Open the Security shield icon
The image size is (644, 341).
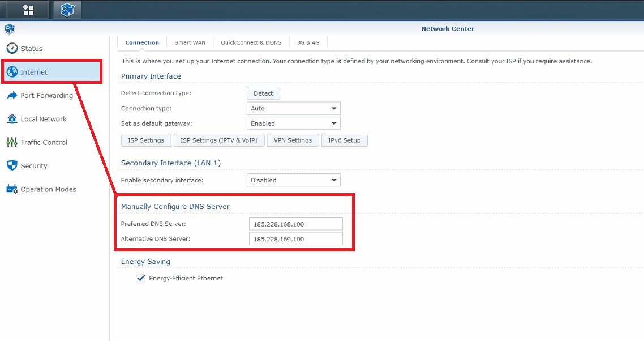[x=12, y=166]
